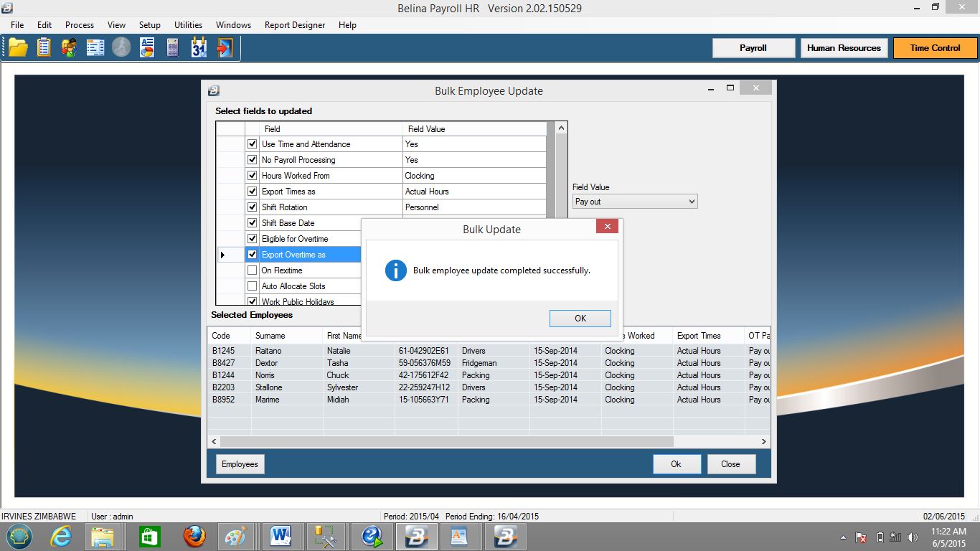This screenshot has height=551, width=980.
Task: Click the greyed running man toolbar icon
Action: 121,47
